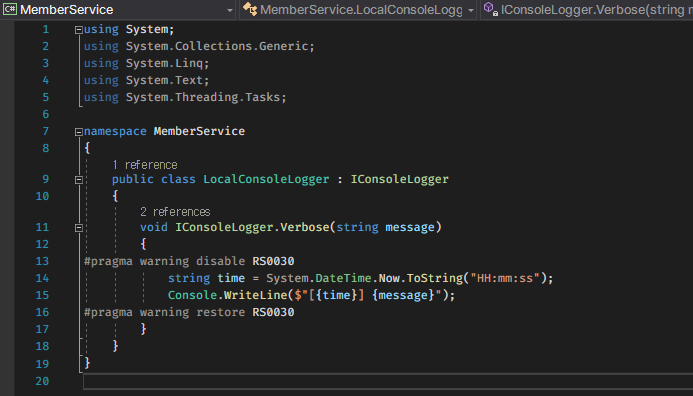Open the '1 reference' CodeLens link
Viewport: 693px width, 396px height.
[x=145, y=165]
